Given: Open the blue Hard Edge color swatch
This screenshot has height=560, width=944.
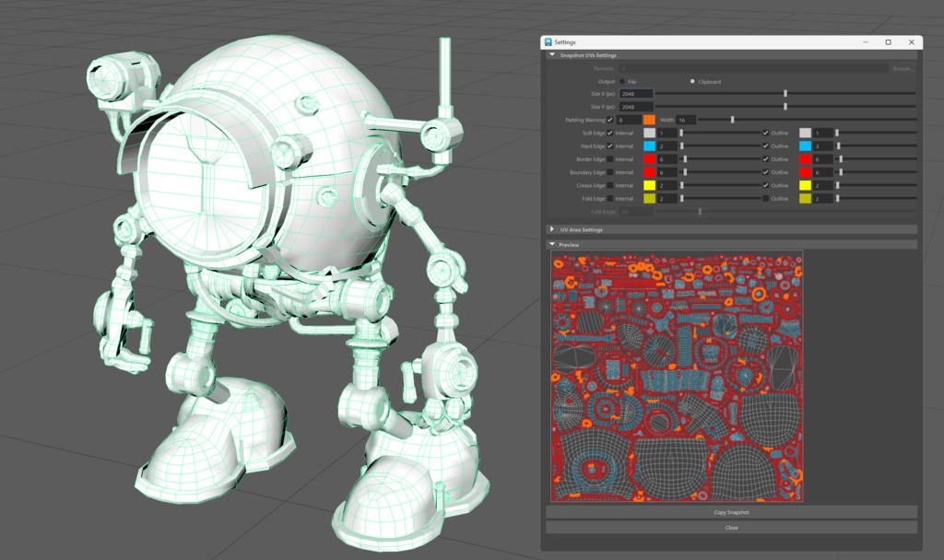Looking at the screenshot, I should [649, 146].
